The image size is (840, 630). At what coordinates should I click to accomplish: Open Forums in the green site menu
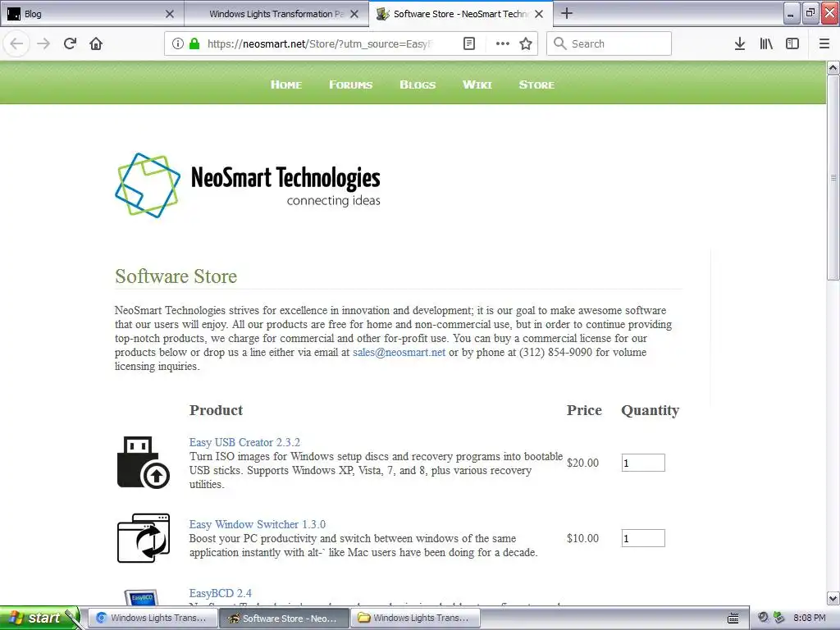point(350,84)
